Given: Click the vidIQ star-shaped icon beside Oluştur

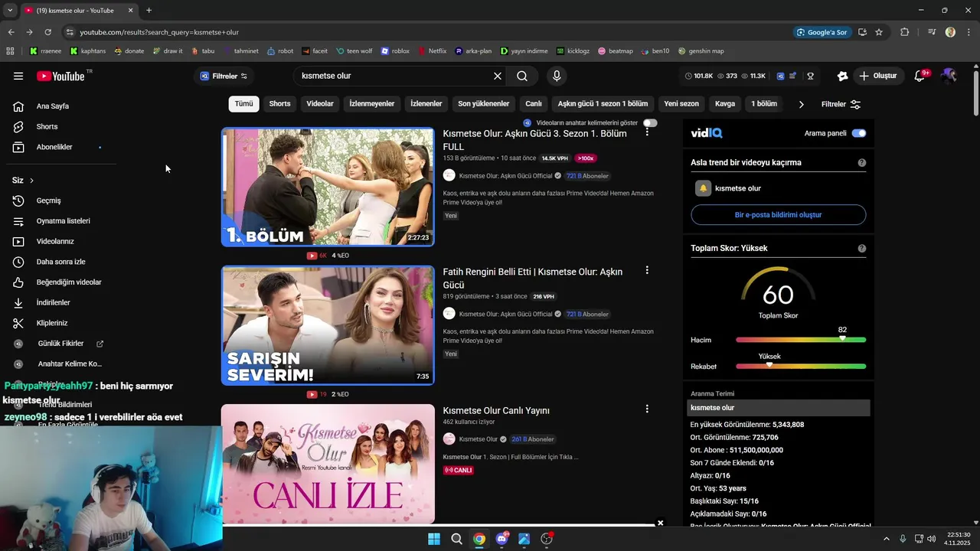Looking at the screenshot, I should [842, 76].
